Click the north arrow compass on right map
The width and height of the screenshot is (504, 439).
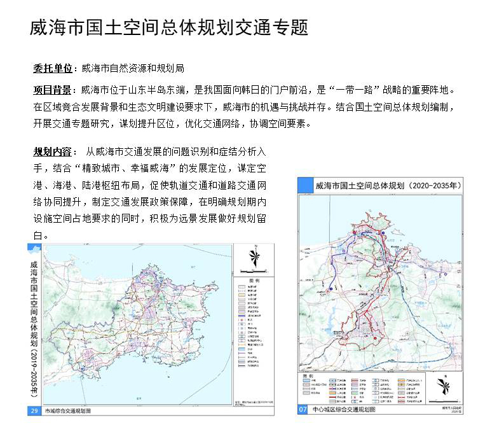click(x=444, y=386)
